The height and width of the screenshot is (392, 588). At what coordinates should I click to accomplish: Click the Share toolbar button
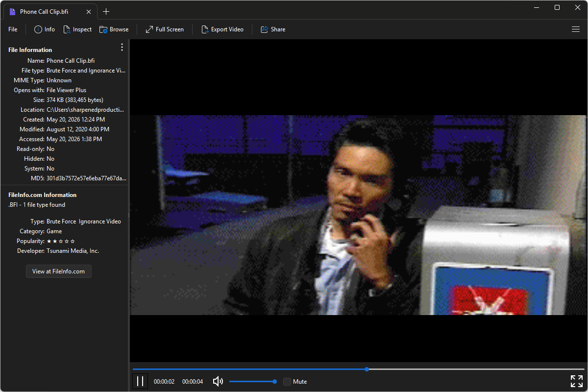273,29
